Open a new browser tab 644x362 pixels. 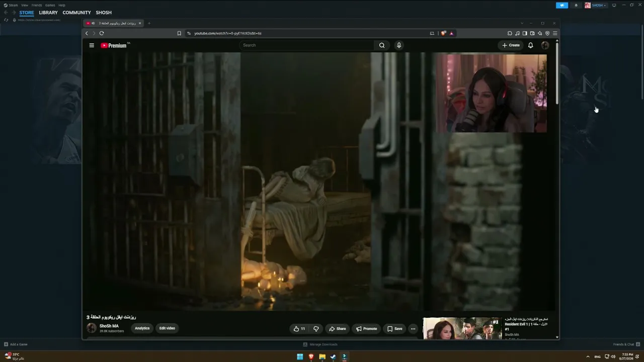[149, 23]
